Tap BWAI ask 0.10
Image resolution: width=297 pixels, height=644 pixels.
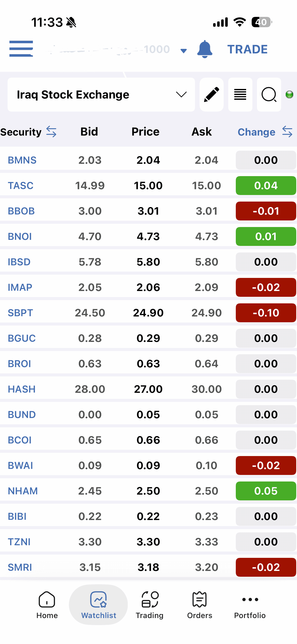[x=207, y=465]
